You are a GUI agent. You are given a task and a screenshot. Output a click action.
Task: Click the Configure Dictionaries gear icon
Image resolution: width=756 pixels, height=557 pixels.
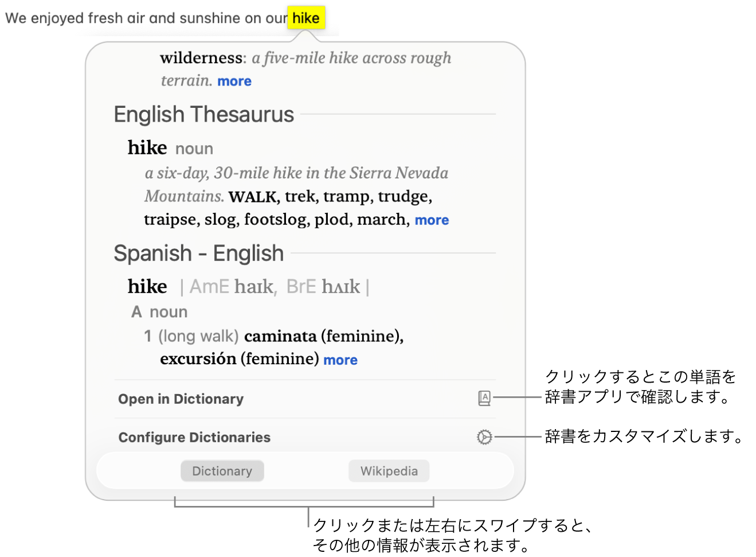(x=484, y=437)
